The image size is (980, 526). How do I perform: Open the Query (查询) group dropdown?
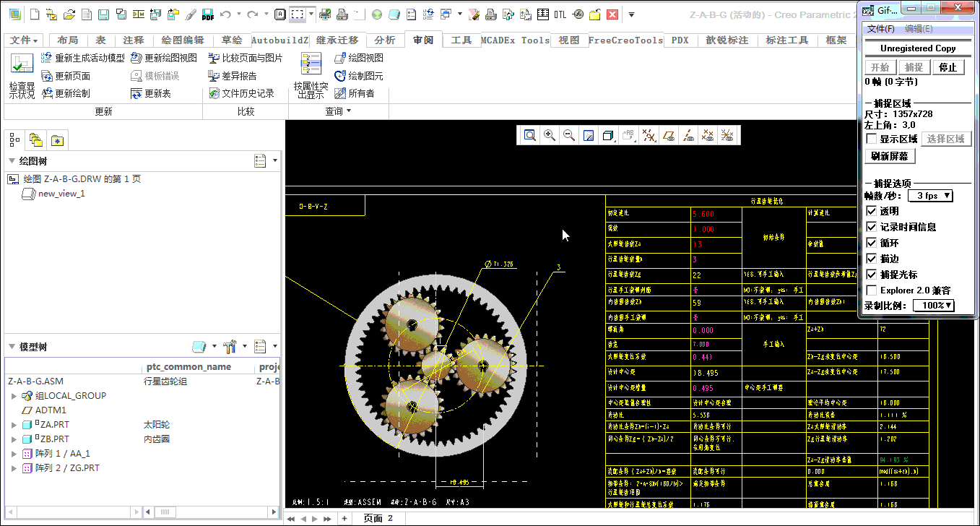(338, 111)
